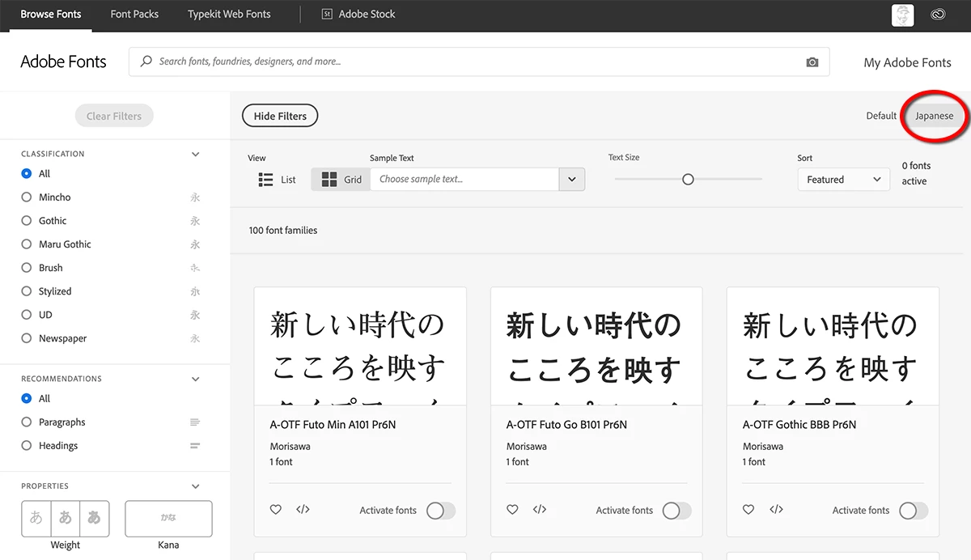Select the UD classification
This screenshot has width=971, height=560.
coord(27,315)
